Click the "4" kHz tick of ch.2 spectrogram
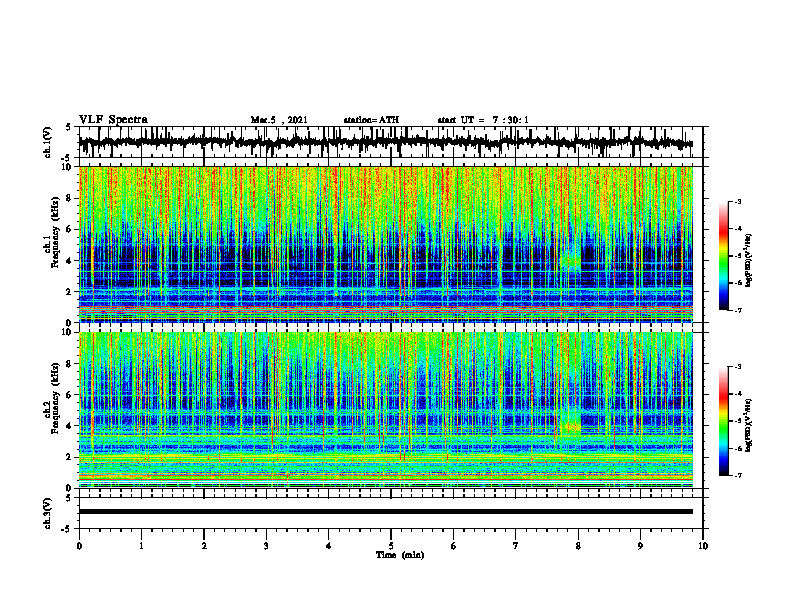The height and width of the screenshot is (612, 792). [x=69, y=426]
